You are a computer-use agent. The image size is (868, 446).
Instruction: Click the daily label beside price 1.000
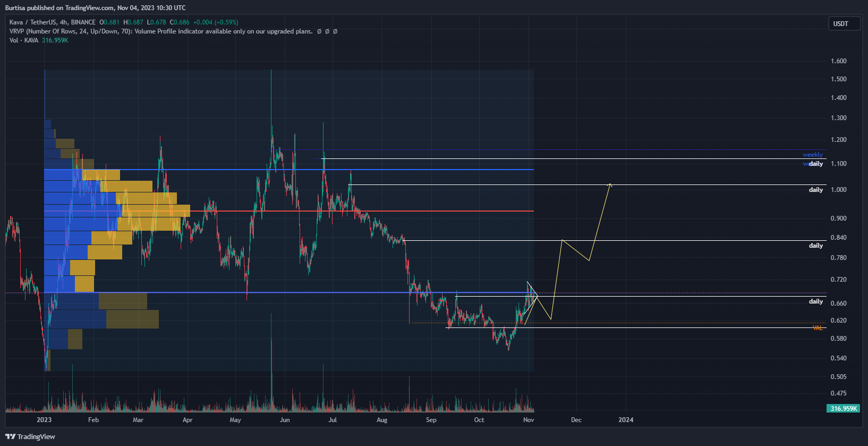816,190
